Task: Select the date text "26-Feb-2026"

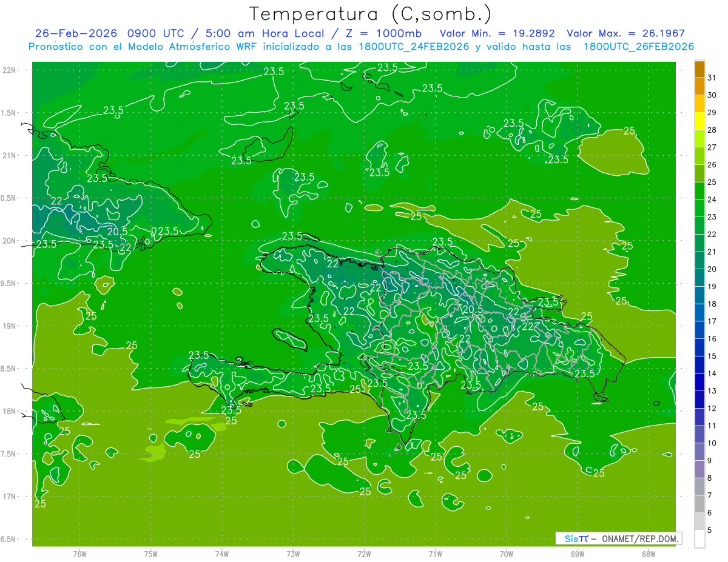Action: 76,33
